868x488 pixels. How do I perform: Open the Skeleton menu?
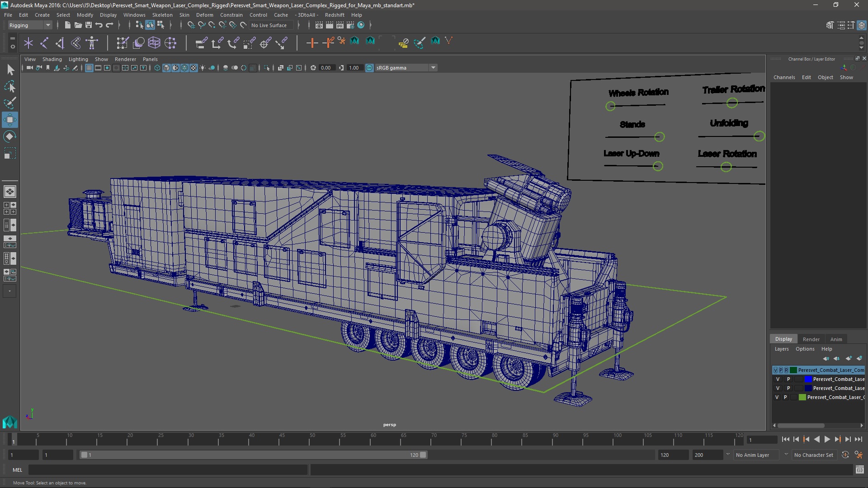[x=162, y=15]
